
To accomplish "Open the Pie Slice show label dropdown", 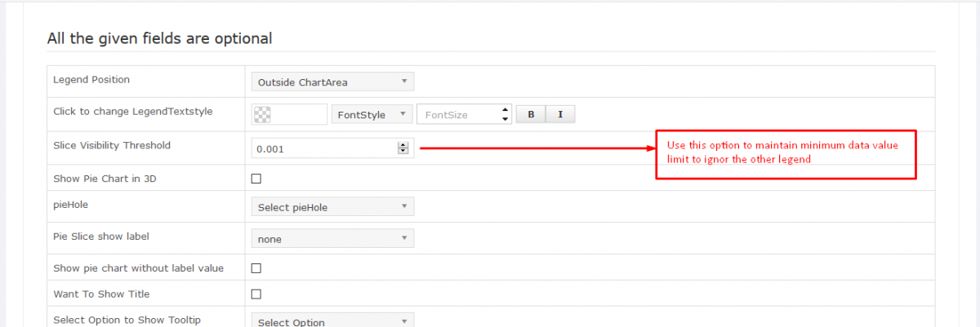I will click(332, 239).
